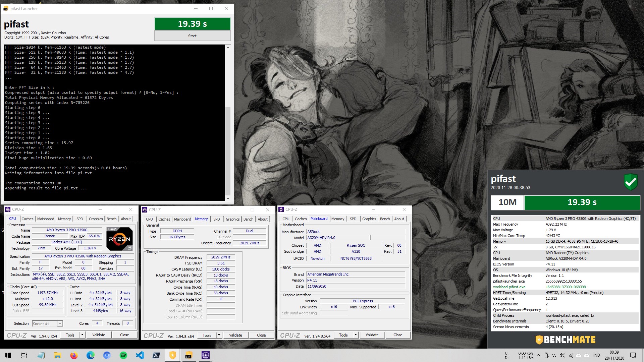Click title icon of CPU-Z Memory window
Viewport: 644px width, 362px height.
click(145, 210)
